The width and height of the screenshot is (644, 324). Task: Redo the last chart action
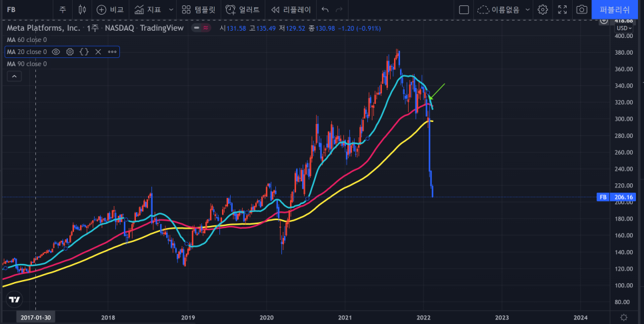339,9
